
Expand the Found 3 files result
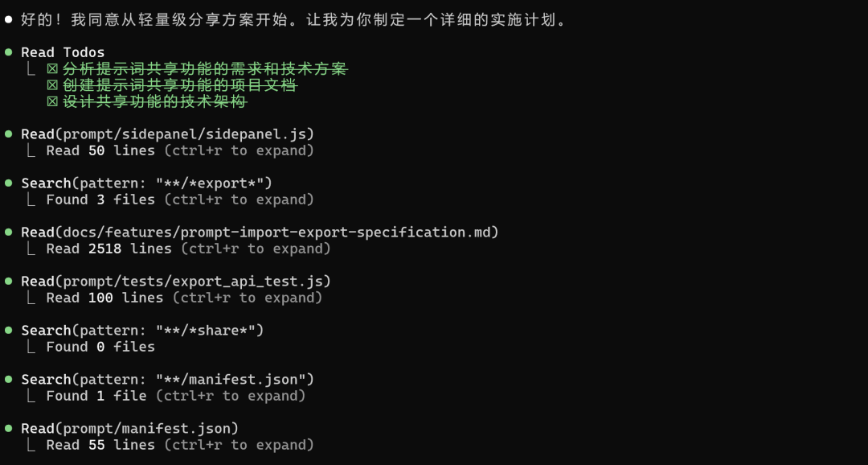tap(180, 200)
